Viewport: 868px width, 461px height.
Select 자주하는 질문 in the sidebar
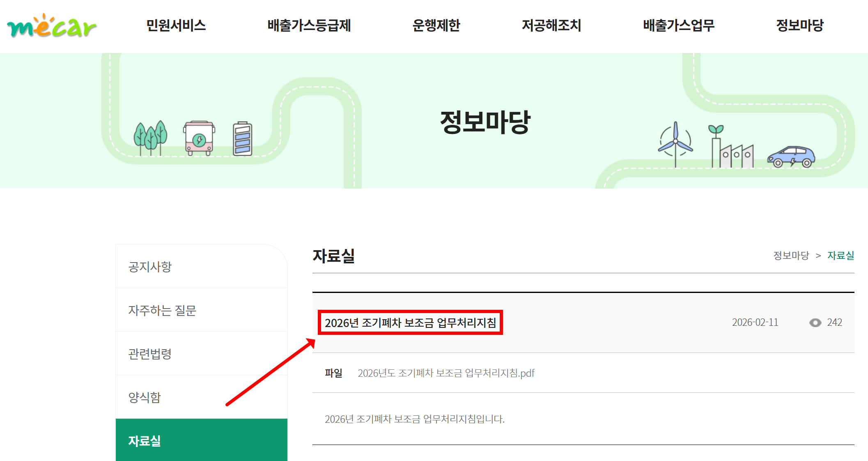point(162,310)
